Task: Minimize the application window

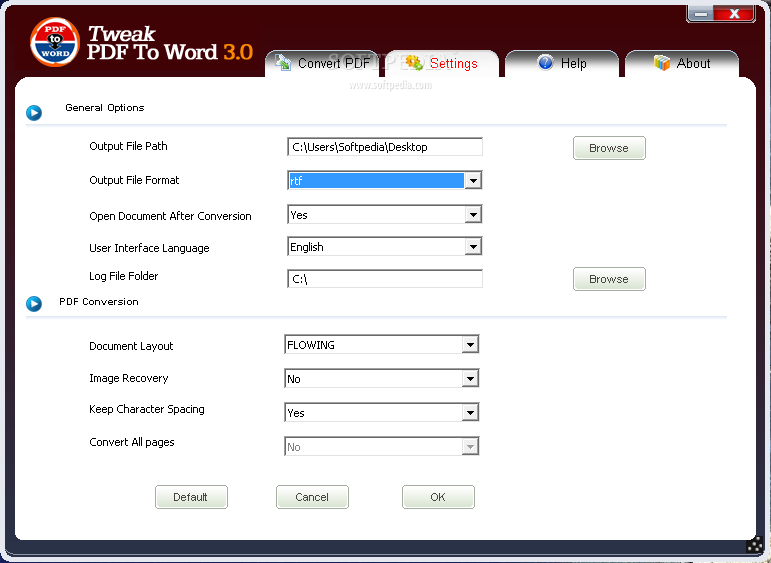Action: pyautogui.click(x=701, y=14)
